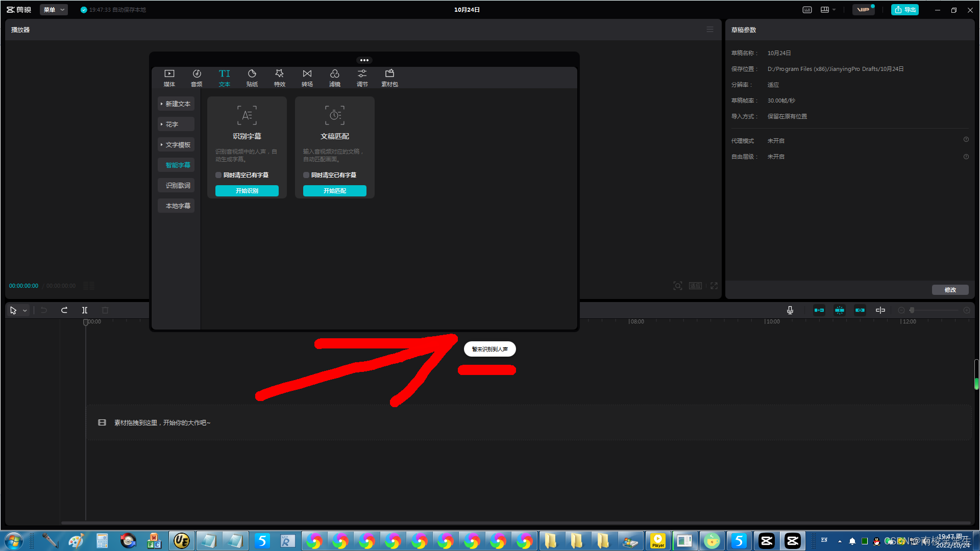The height and width of the screenshot is (551, 980).
Task: Switch to the 音频 audio tab
Action: pos(197,78)
